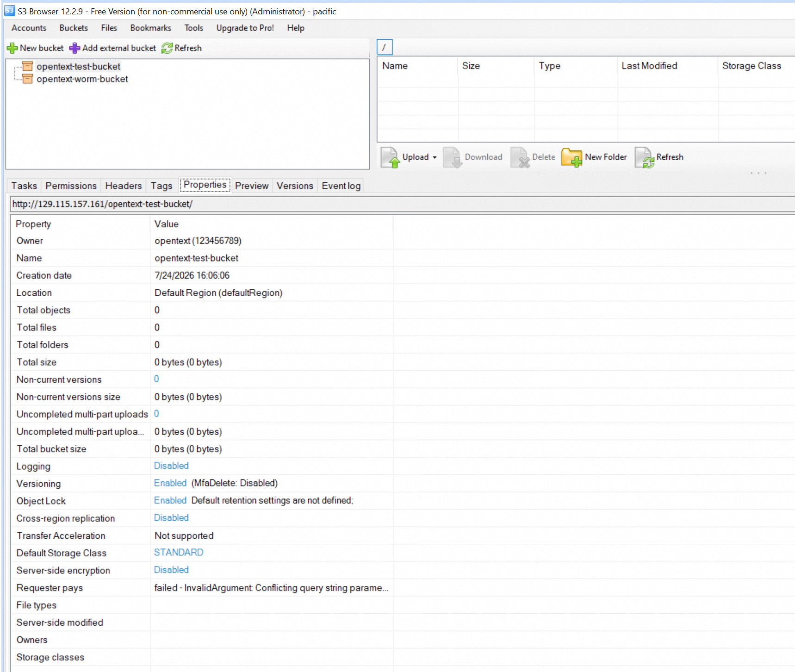Viewport: 795px width, 672px height.
Task: Open the Help menu
Action: [x=296, y=28]
